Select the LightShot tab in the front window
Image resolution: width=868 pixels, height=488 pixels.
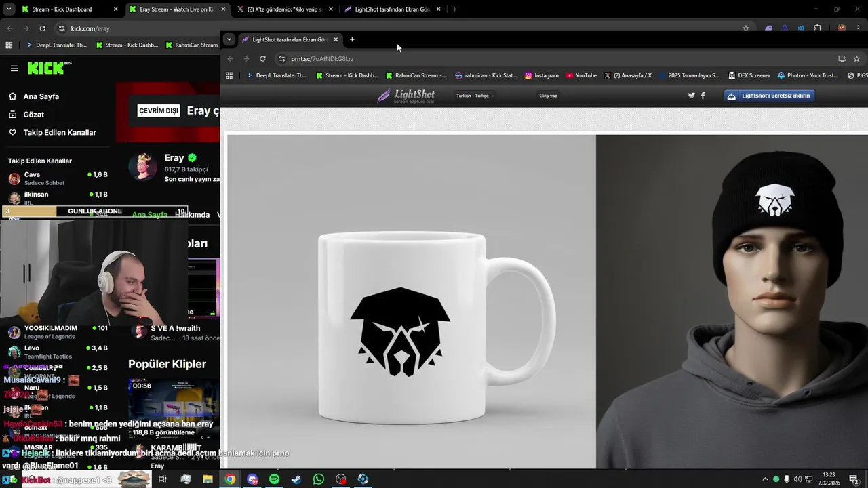289,39
